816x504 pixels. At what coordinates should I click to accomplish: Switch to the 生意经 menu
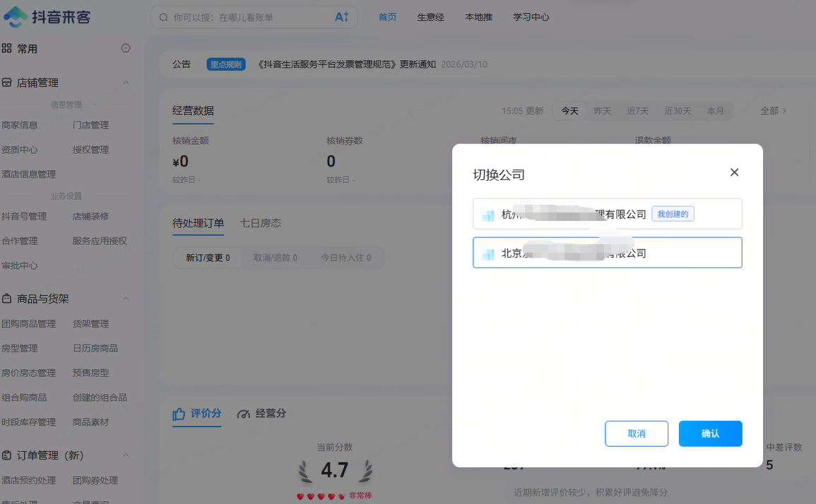click(431, 16)
